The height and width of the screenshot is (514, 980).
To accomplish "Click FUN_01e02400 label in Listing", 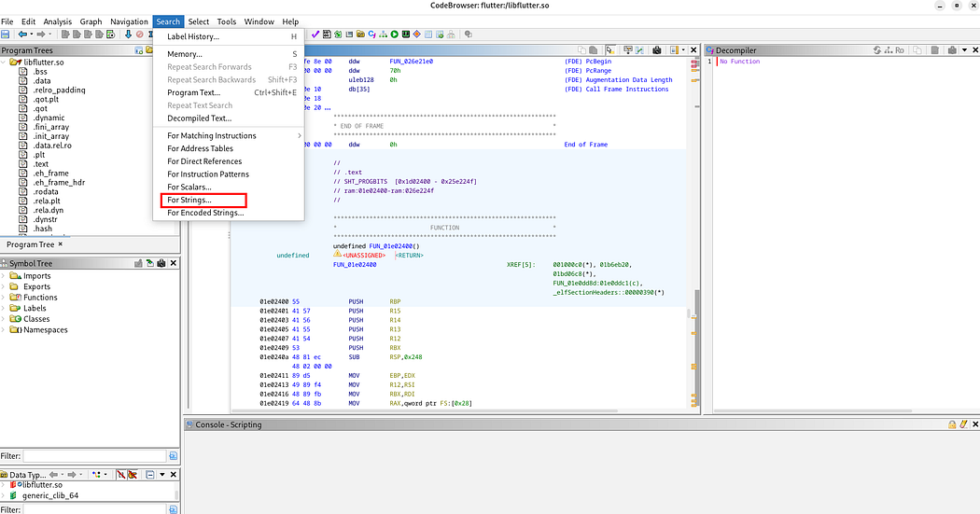I will [x=355, y=265].
